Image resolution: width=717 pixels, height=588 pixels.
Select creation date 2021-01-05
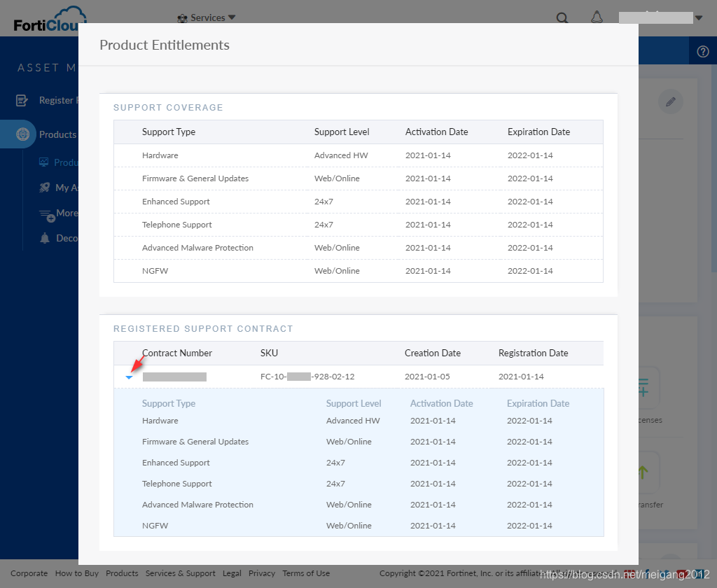coord(427,377)
